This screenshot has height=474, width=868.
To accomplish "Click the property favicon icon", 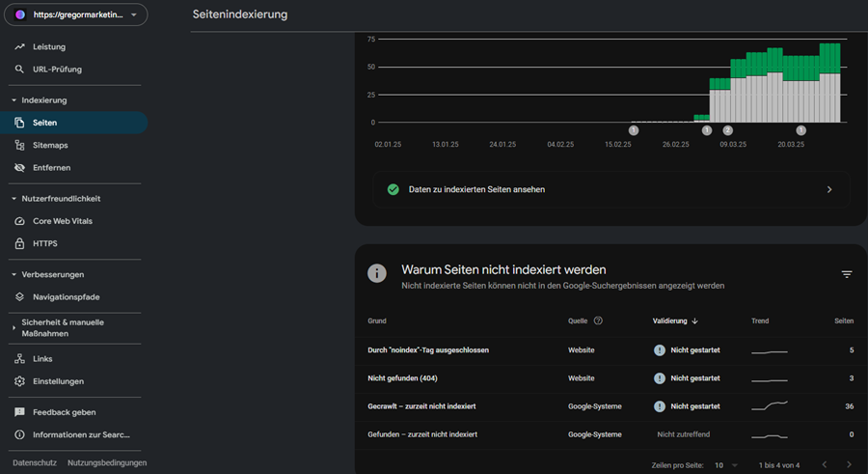I will (20, 15).
